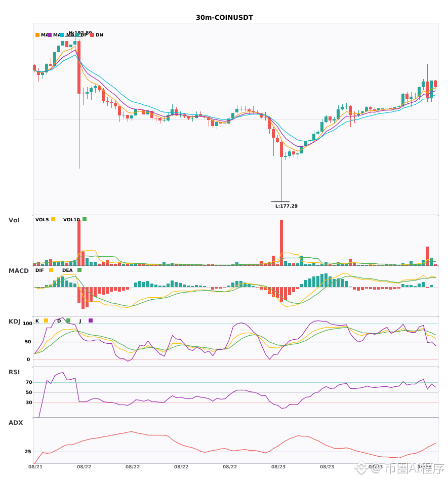
Task: Click the orange MA legend swatch
Action: pyautogui.click(x=37, y=35)
